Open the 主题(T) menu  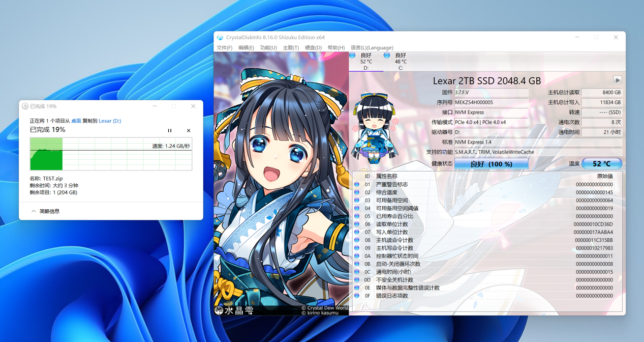pyautogui.click(x=291, y=48)
